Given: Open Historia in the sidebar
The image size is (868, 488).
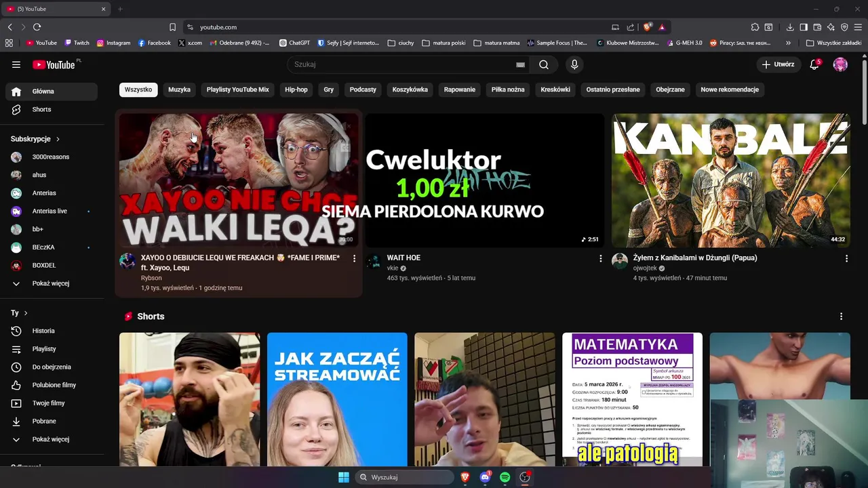Looking at the screenshot, I should (x=53, y=331).
